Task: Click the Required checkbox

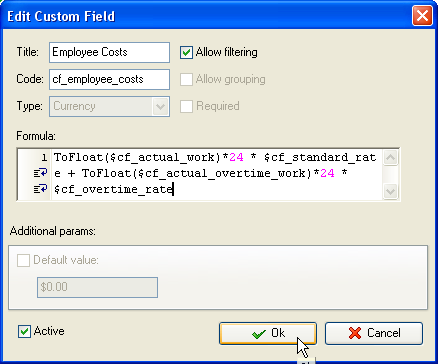Action: 186,106
